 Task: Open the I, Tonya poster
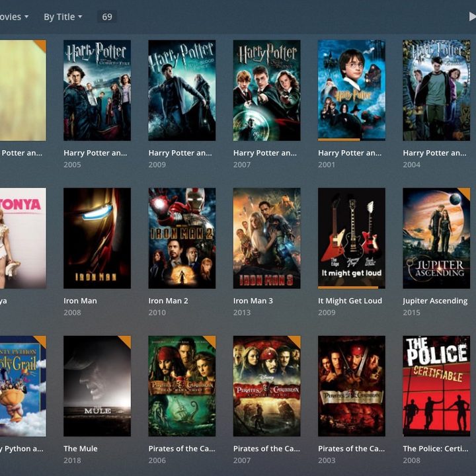point(23,238)
